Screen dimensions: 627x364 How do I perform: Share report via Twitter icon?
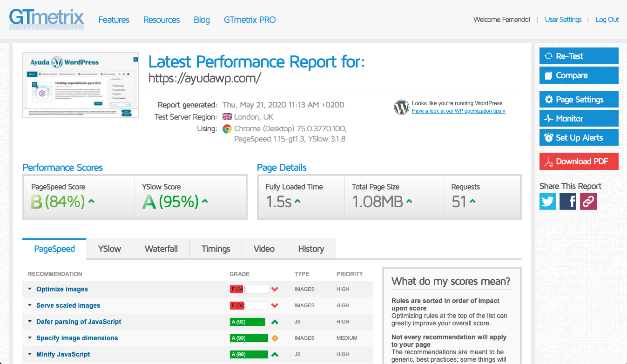click(548, 202)
